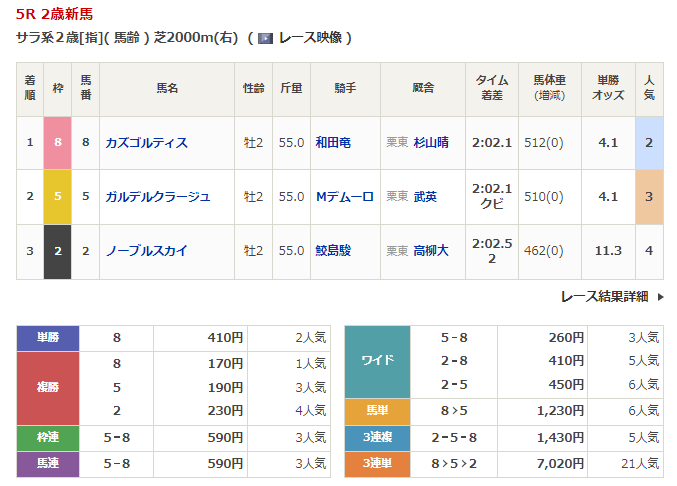Click the 単勝 payout label
Image resolution: width=677 pixels, height=486 pixels.
click(48, 338)
